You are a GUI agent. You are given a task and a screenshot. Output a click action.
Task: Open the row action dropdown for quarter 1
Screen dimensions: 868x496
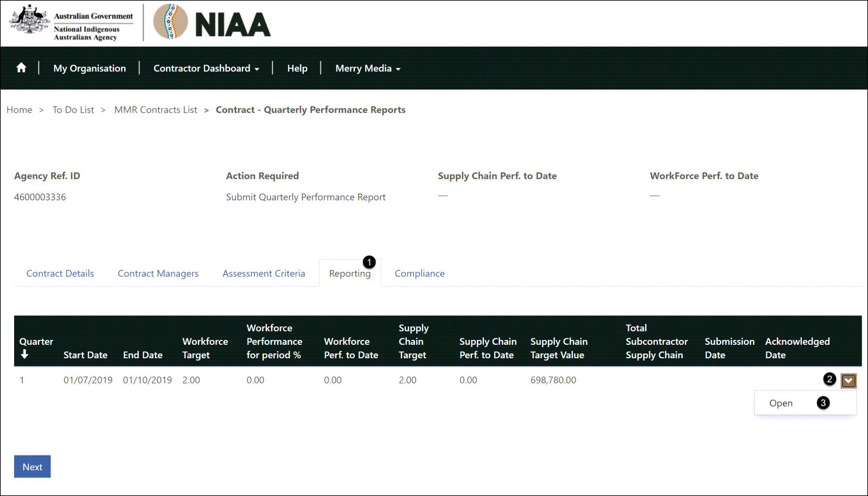click(848, 381)
